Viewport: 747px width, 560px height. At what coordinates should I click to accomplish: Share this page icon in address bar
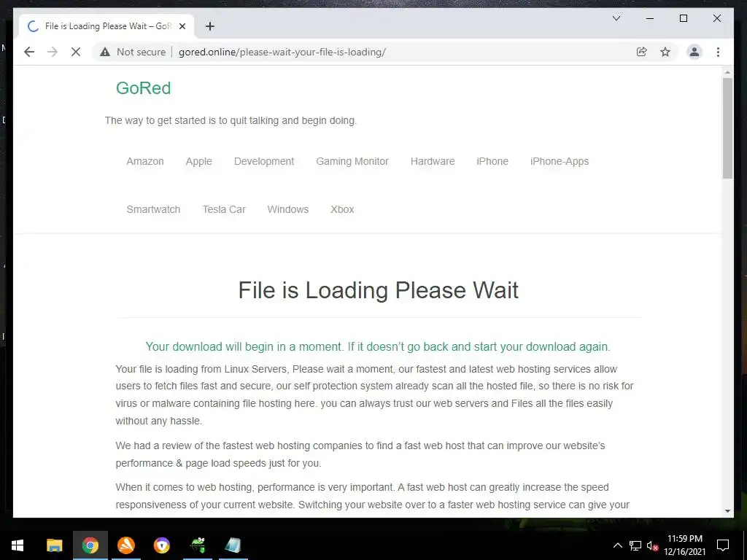click(x=642, y=52)
